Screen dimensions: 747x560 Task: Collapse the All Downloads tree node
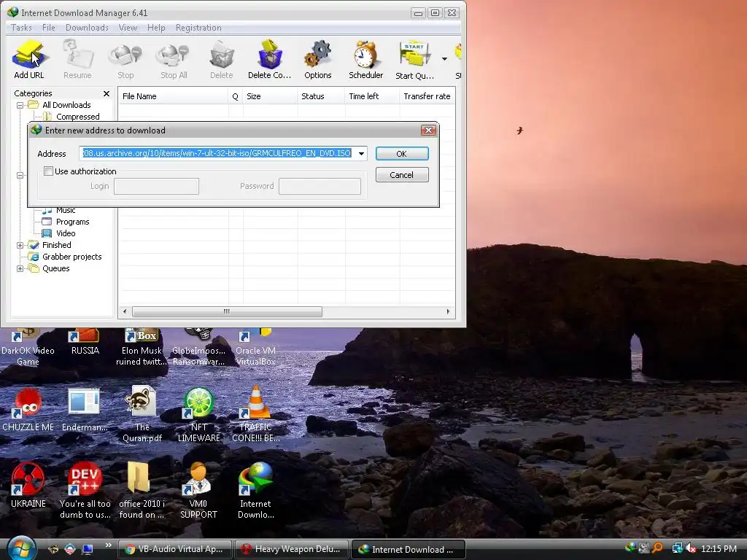(20, 105)
